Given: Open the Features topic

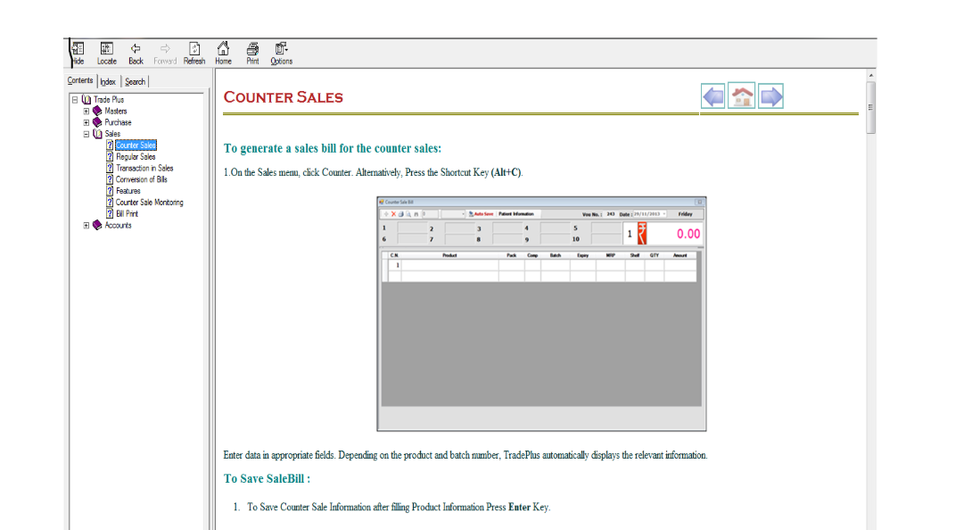Looking at the screenshot, I should pos(128,191).
